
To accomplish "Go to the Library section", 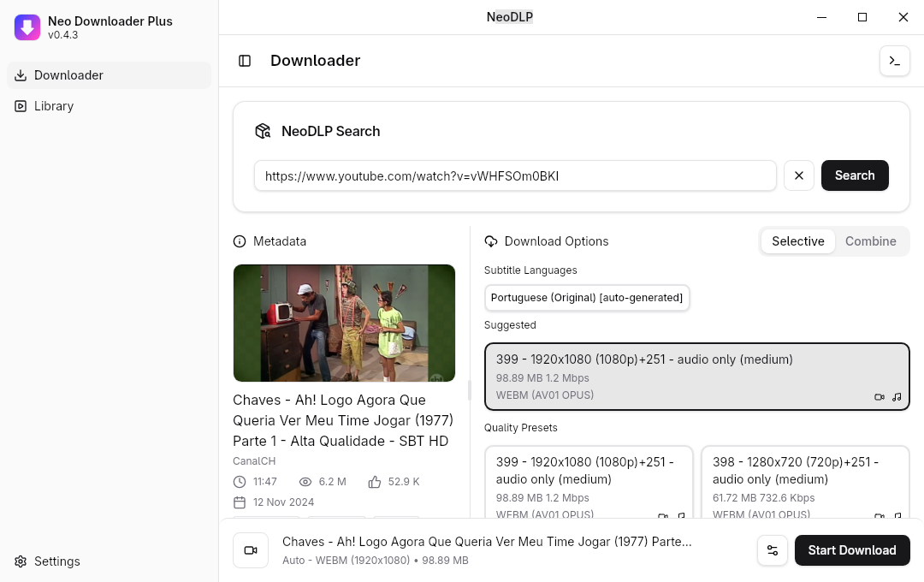I will tap(54, 106).
